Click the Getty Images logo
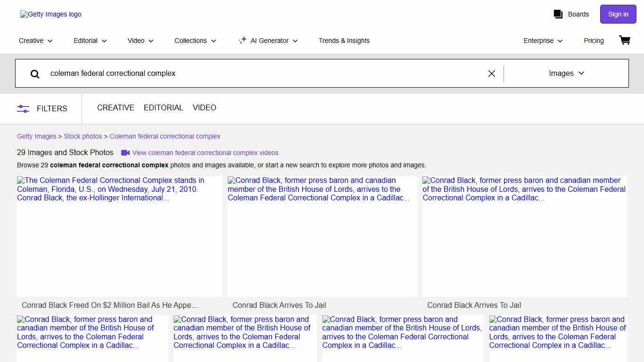This screenshot has width=644, height=362. [51, 15]
